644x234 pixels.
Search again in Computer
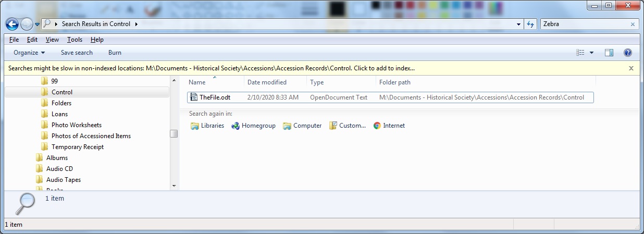(x=302, y=126)
